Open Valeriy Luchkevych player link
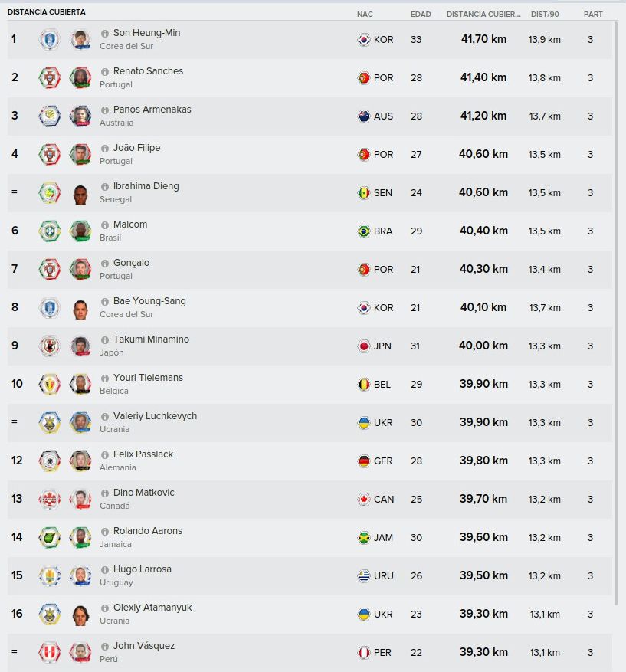Viewport: 626px width, 672px height. (x=155, y=416)
